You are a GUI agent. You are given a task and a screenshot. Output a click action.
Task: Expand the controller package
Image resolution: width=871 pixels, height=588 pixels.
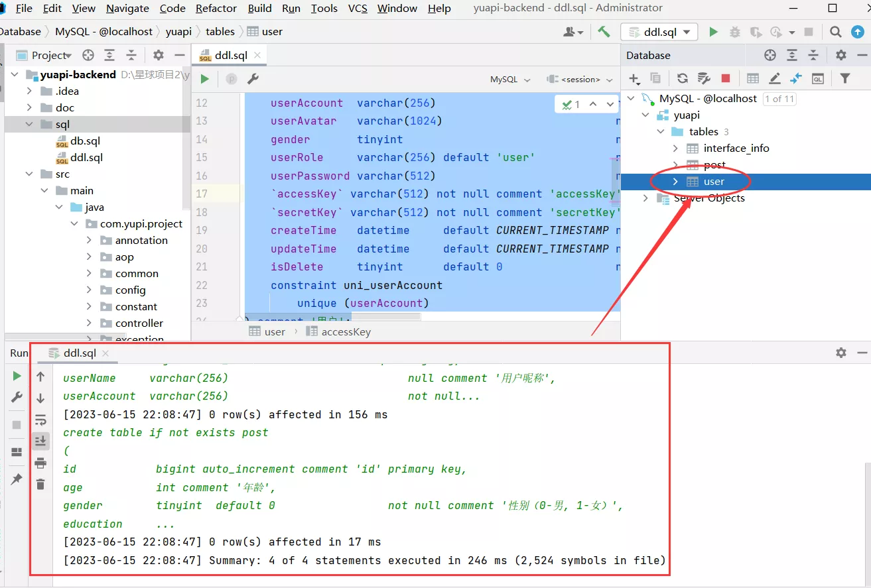coord(89,323)
